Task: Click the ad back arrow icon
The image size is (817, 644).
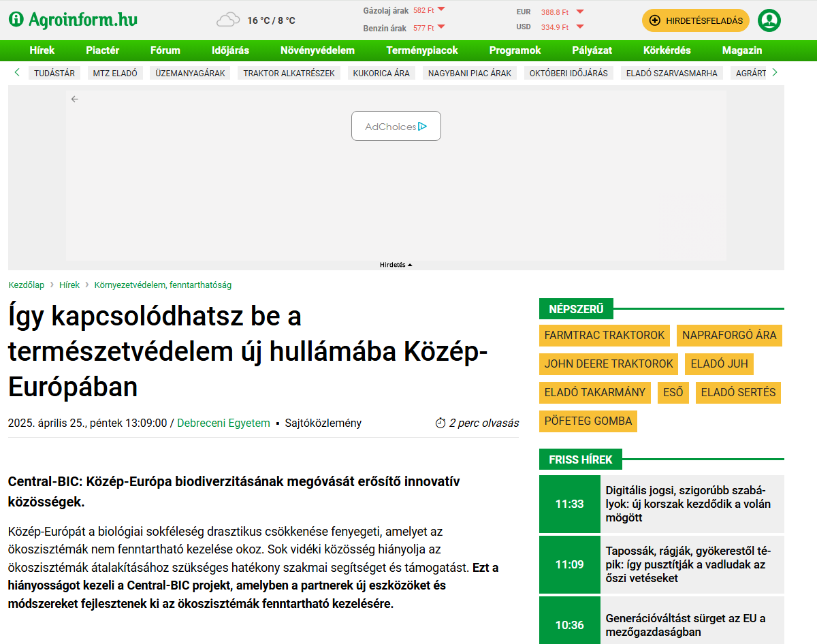Action: (x=75, y=99)
